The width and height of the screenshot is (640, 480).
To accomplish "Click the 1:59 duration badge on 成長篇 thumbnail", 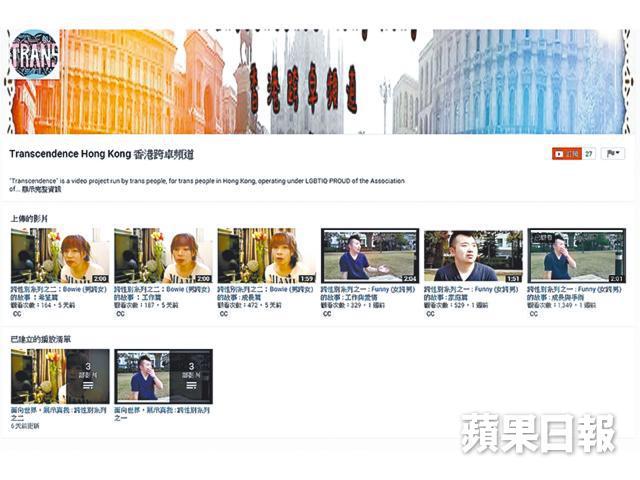I will [x=306, y=279].
